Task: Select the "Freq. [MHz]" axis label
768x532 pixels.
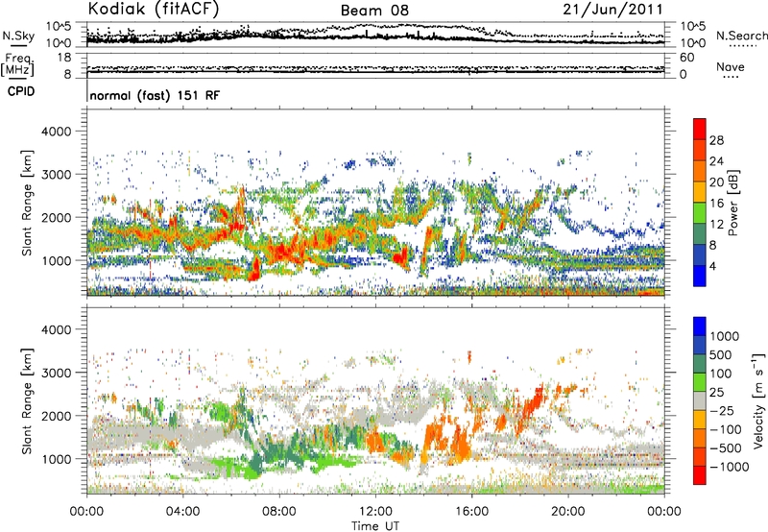Action: click(17, 65)
